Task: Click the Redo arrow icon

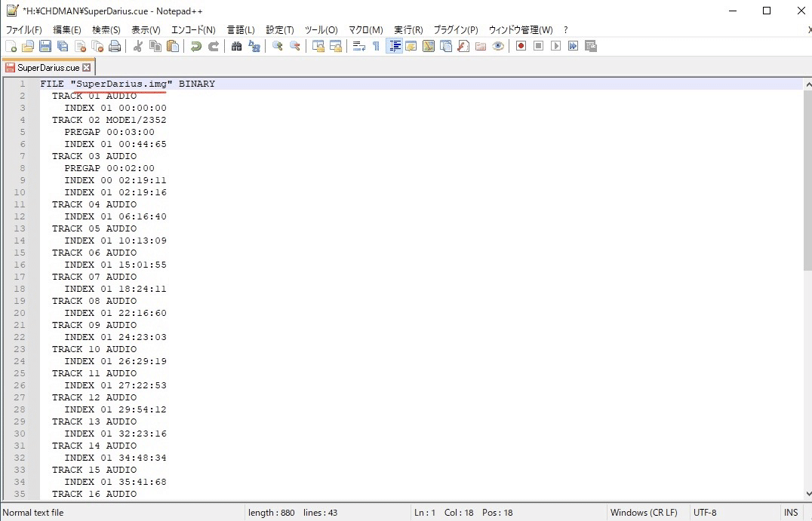Action: coord(214,47)
